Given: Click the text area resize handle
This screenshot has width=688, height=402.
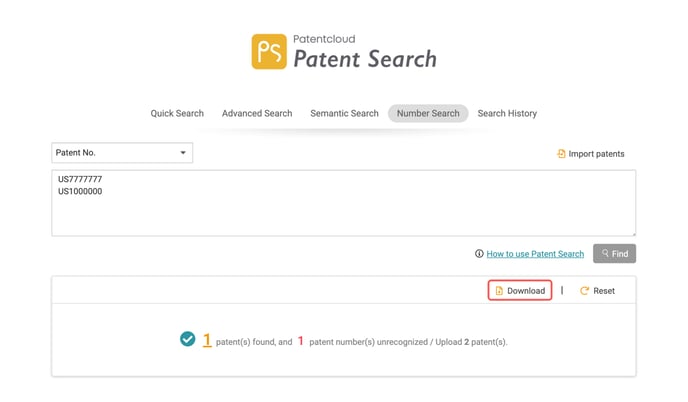Looking at the screenshot, I should tap(633, 233).
